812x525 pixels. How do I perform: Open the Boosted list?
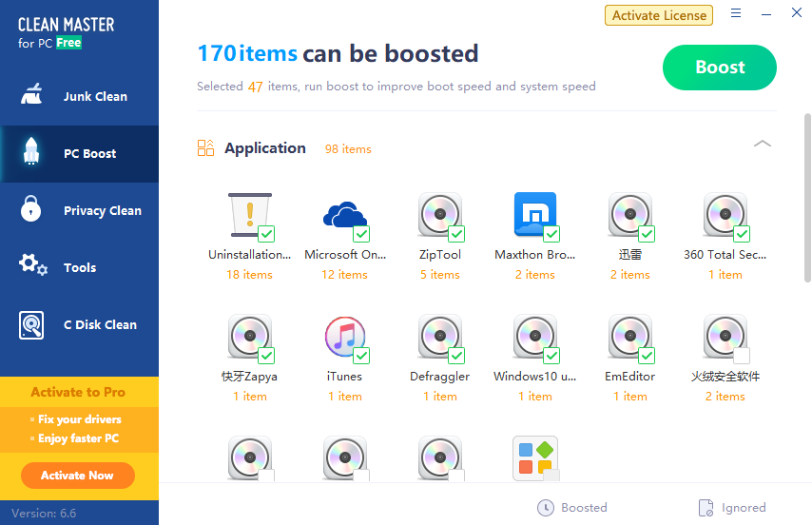(x=572, y=508)
